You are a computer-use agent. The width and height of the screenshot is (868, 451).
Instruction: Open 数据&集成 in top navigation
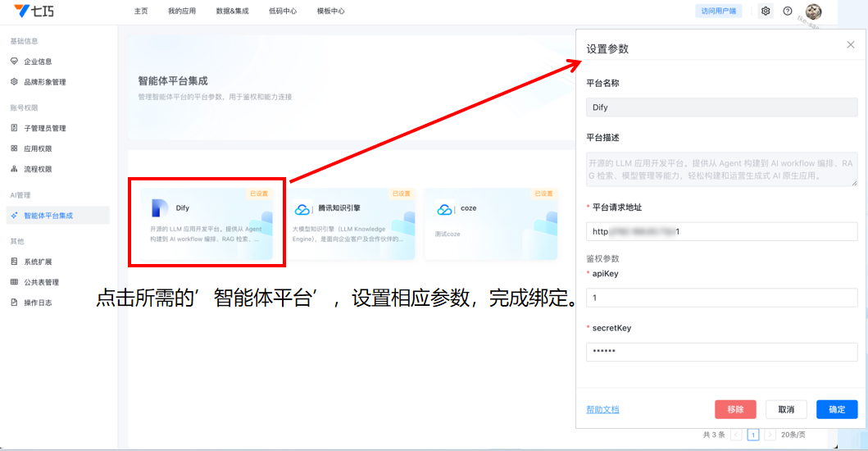pos(233,11)
